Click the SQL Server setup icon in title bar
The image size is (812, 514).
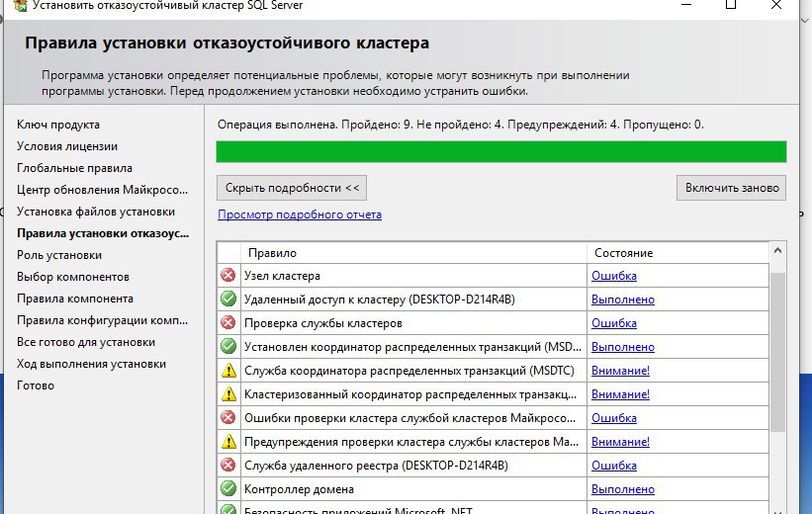point(20,5)
